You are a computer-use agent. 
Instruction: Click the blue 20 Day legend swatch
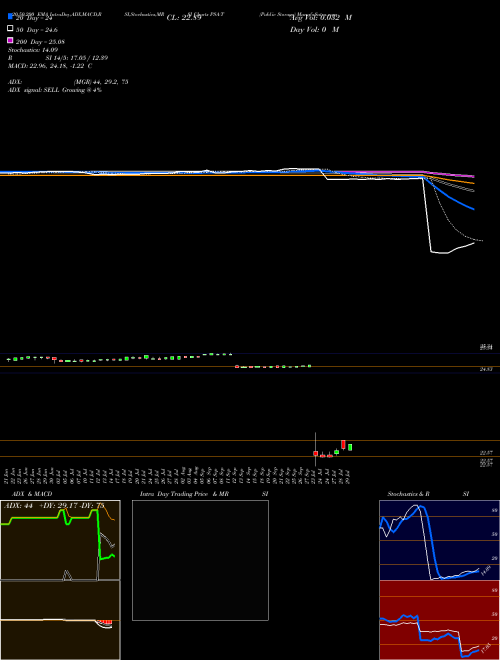pos(11,17)
